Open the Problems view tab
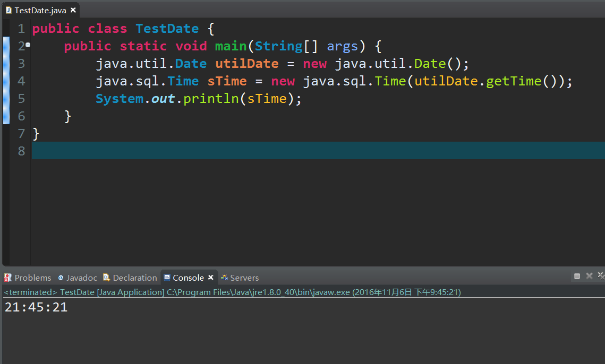Screen dimensions: 605x364 pyautogui.click(x=28, y=278)
